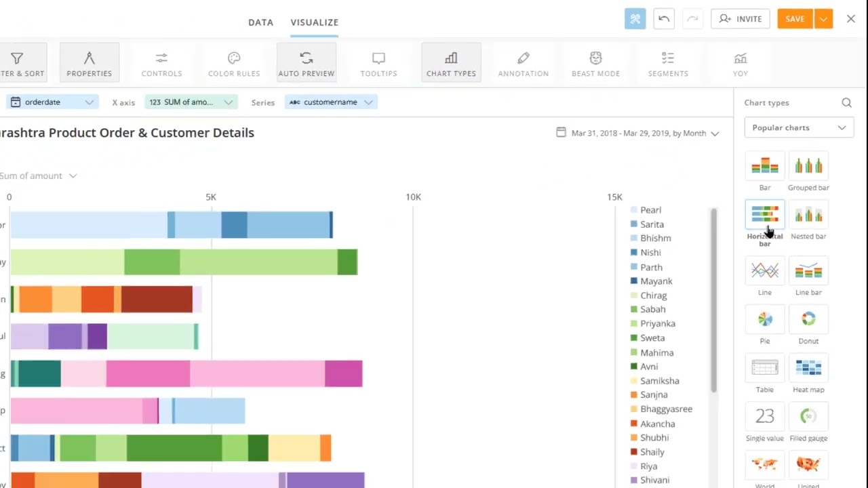Screen dimensions: 868x488
Task: Open Segments options
Action: tap(668, 63)
